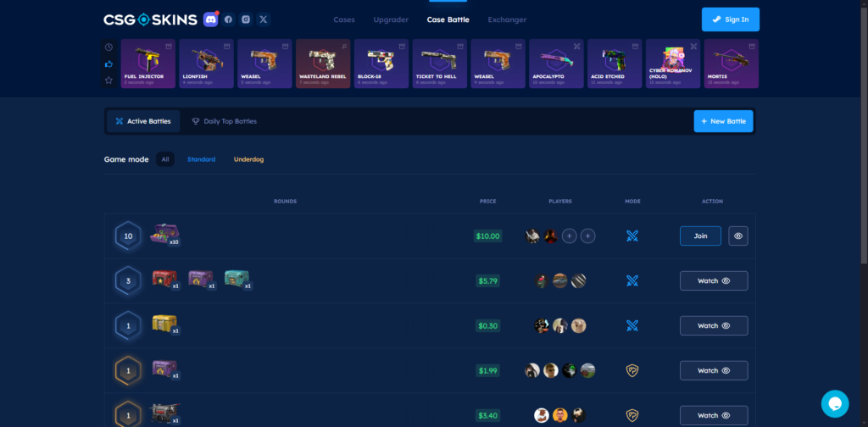Open the Apocalypto drop card
This screenshot has height=427, width=868.
556,64
